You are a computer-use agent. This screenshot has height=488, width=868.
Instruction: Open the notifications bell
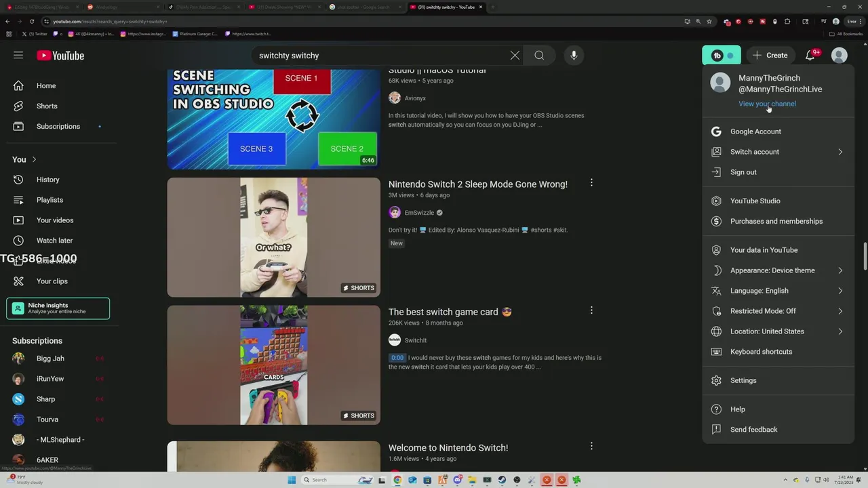click(x=810, y=56)
